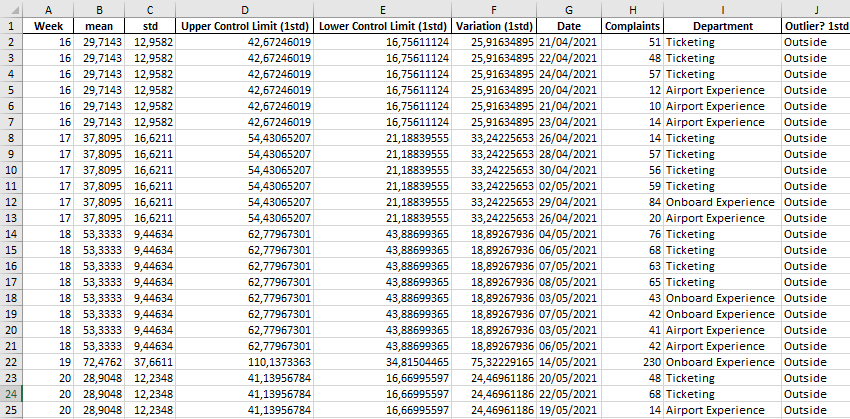This screenshot has width=850, height=419.
Task: Select date cell 30/04/2021
Action: tap(569, 170)
